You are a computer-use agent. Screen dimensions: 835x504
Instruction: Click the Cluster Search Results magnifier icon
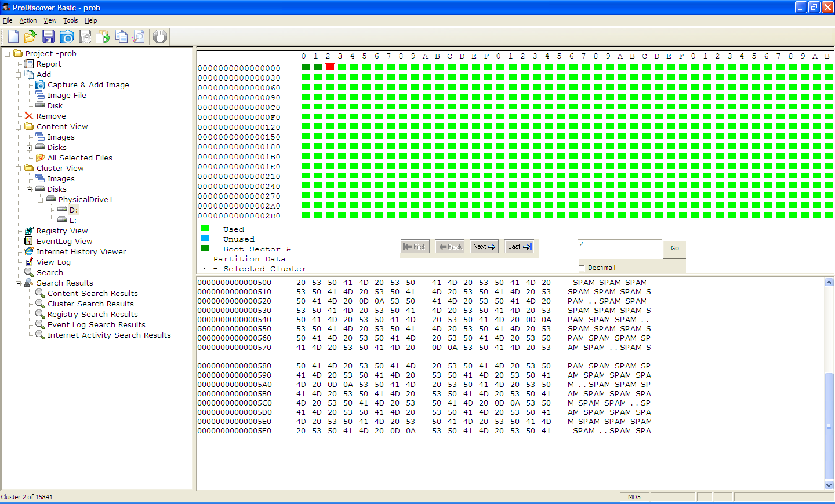[x=40, y=304]
